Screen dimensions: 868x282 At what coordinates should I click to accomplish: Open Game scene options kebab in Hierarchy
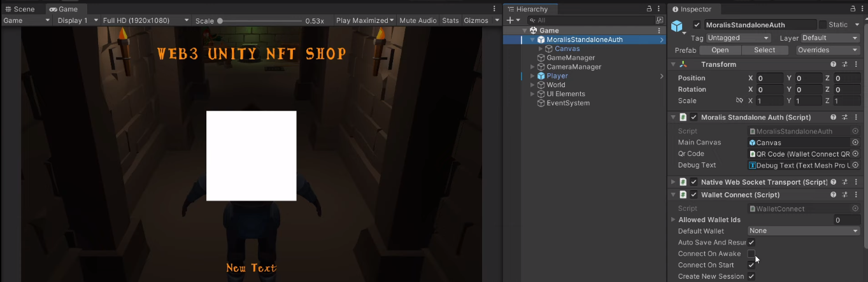[659, 31]
